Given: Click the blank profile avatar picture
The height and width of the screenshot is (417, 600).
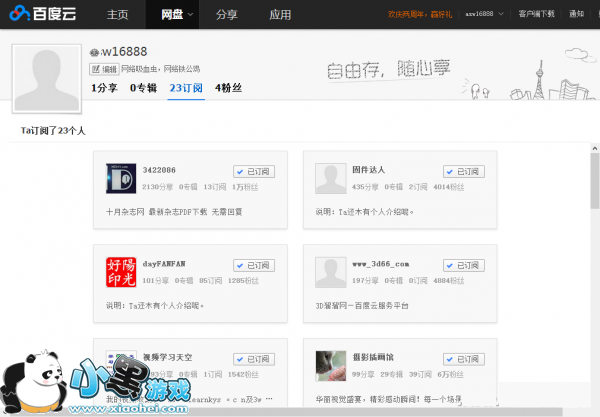Looking at the screenshot, I should [x=47, y=79].
